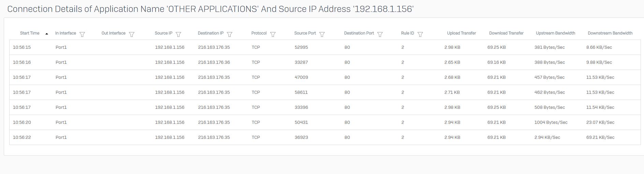Viewport: 644px width, 174px height.
Task: Click the Downstream Bandwidth column header
Action: coord(610,33)
